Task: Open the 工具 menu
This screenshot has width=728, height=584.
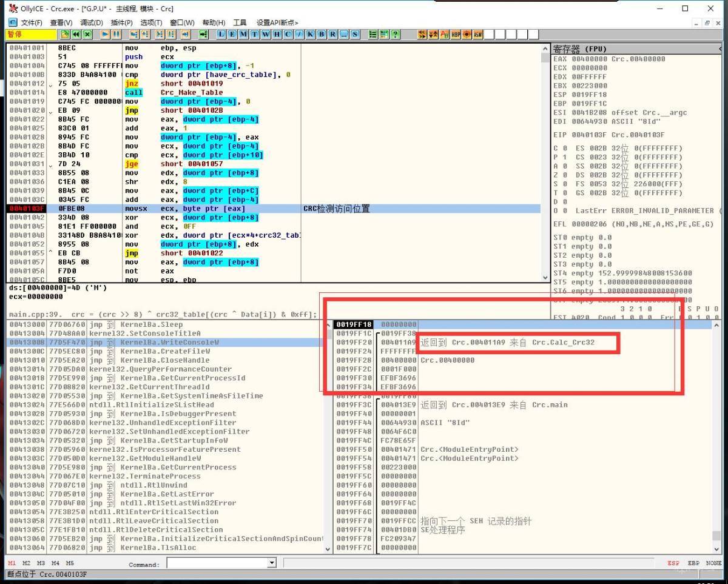Action: tap(240, 22)
